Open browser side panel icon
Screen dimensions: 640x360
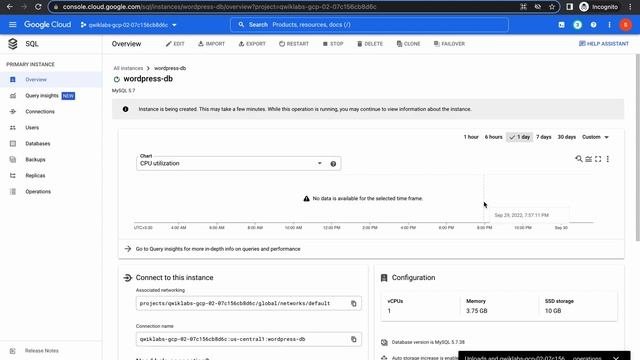(x=569, y=7)
